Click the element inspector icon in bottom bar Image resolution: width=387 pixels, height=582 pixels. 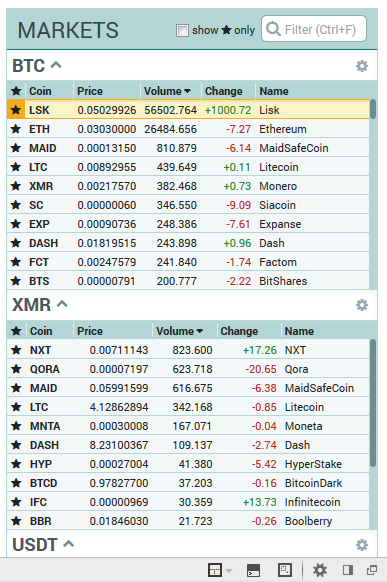[285, 570]
